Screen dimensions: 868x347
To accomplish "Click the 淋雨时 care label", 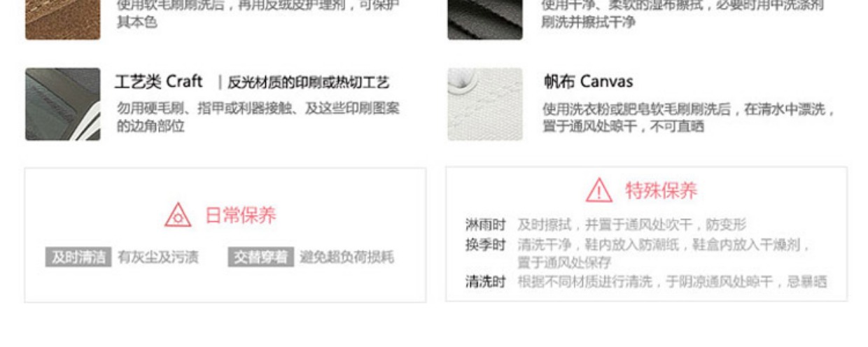I will pos(485,225).
